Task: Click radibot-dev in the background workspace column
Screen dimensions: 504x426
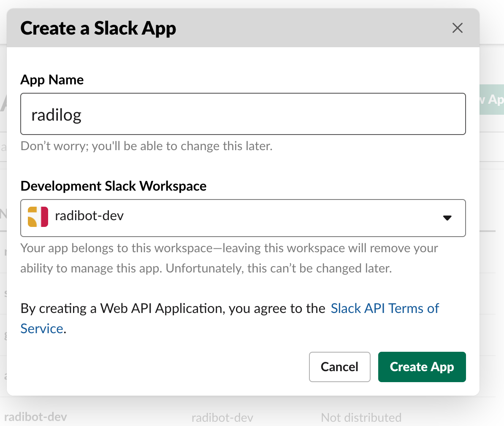Action: click(222, 418)
